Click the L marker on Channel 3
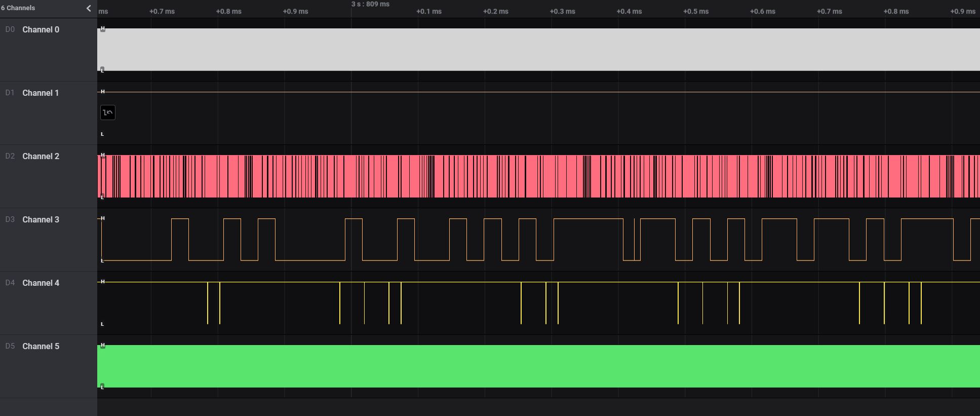The width and height of the screenshot is (980, 416). (x=102, y=260)
